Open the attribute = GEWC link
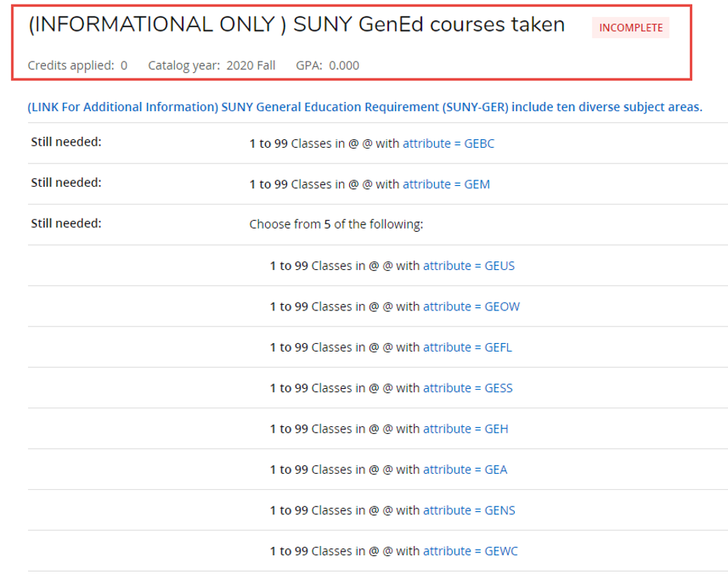728x574 pixels. click(x=471, y=551)
